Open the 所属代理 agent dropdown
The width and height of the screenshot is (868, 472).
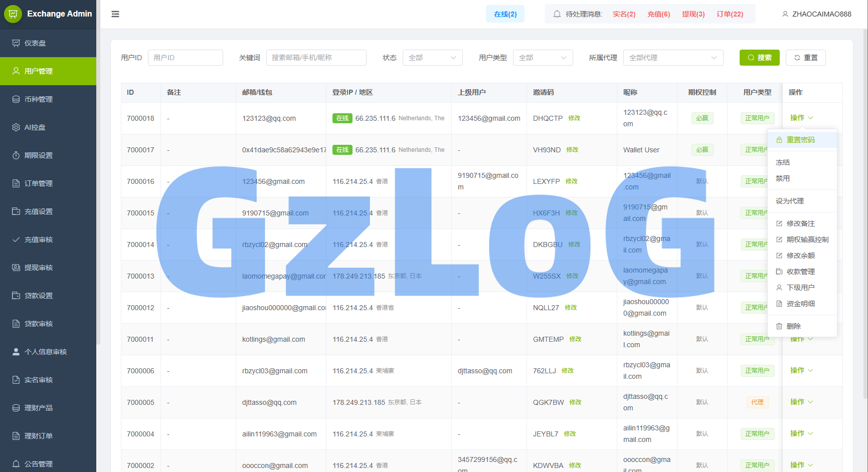[x=673, y=58]
